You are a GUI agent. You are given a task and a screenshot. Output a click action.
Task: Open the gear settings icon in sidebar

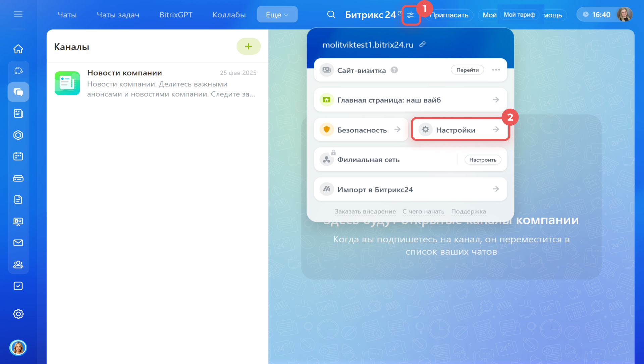[x=18, y=314]
